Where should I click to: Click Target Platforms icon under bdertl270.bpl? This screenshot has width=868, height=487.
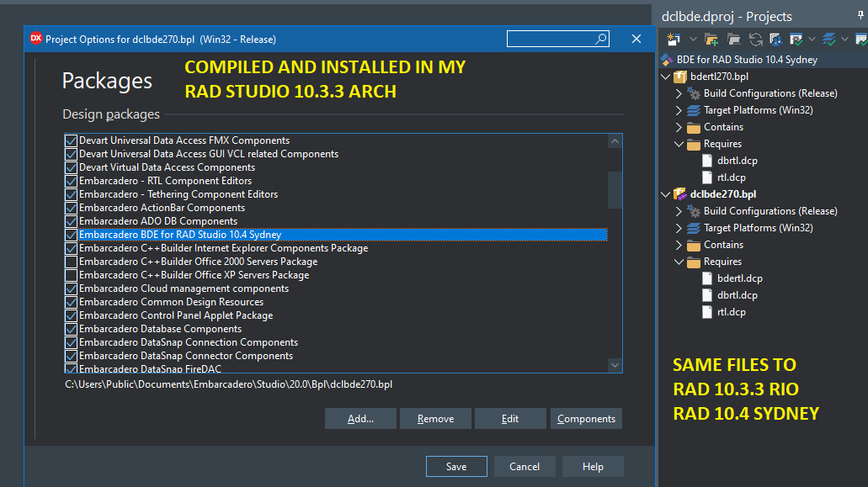coord(694,110)
